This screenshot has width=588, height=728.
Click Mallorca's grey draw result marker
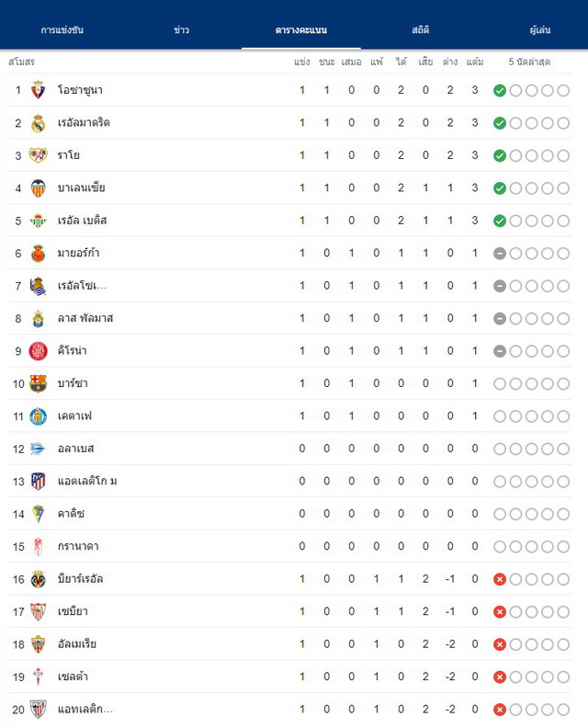pyautogui.click(x=500, y=254)
